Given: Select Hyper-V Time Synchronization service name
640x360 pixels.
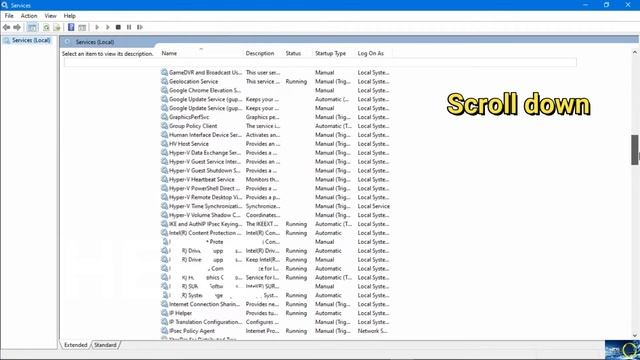Looking at the screenshot, I should point(205,207).
